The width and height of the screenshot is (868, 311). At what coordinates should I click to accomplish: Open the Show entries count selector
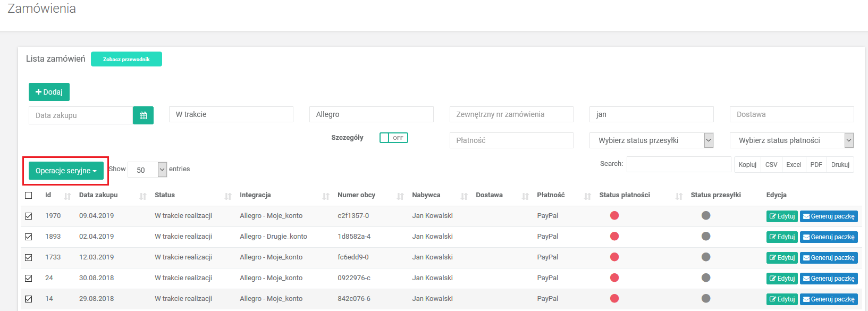(147, 170)
